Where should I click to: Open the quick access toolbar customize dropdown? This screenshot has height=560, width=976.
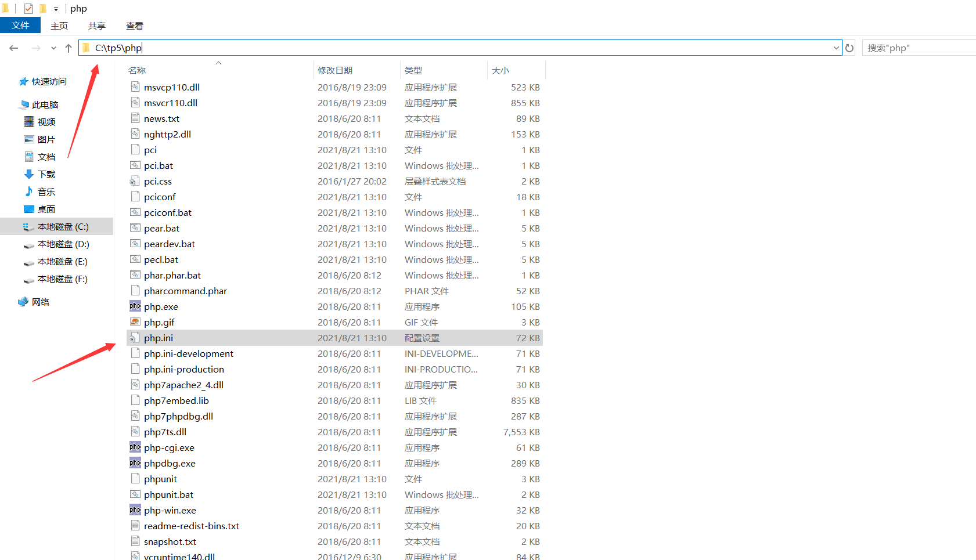56,9
